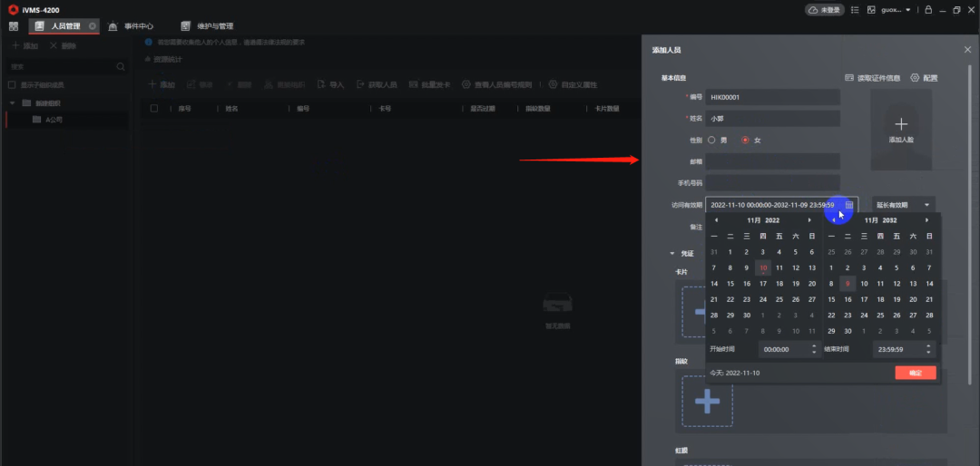Viewport: 980px width, 466px height.
Task: Click the 添加人脸 plus icon
Action: [900, 124]
